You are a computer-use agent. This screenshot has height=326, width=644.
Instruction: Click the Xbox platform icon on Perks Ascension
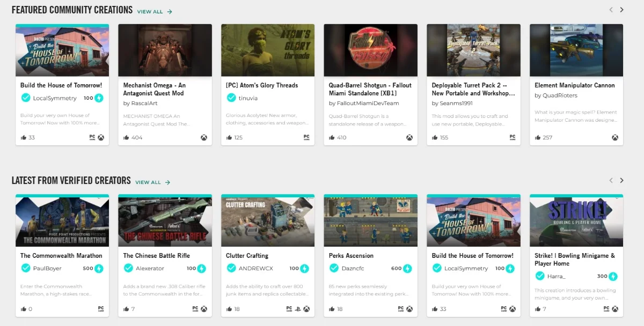[x=409, y=309]
